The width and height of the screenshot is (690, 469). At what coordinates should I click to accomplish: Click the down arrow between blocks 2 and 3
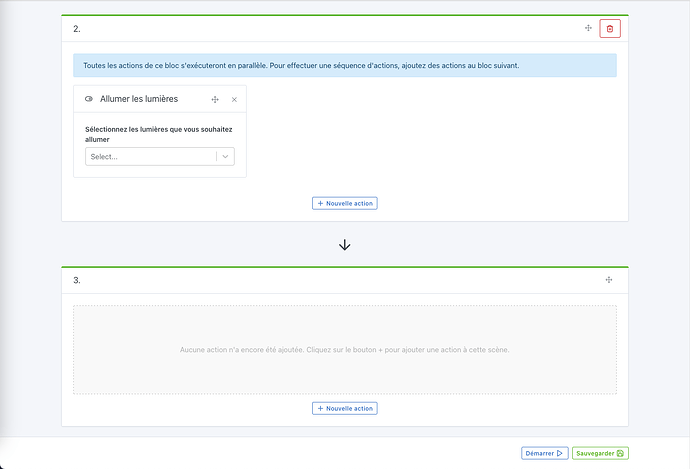345,245
